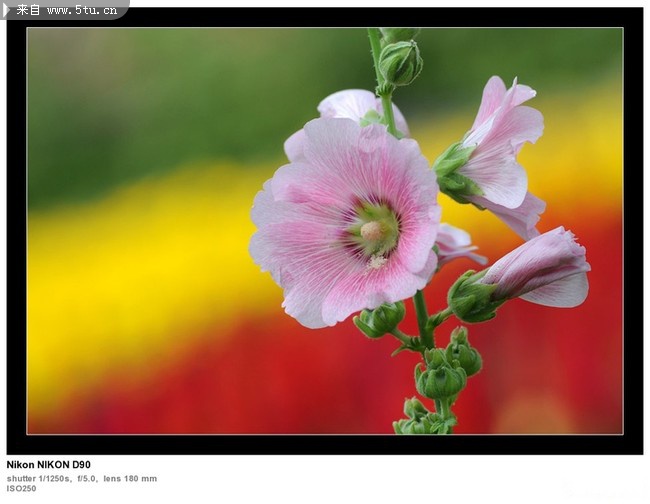650x504 pixels.
Task: Click the f/5.0 aperture value
Action: coord(87,478)
